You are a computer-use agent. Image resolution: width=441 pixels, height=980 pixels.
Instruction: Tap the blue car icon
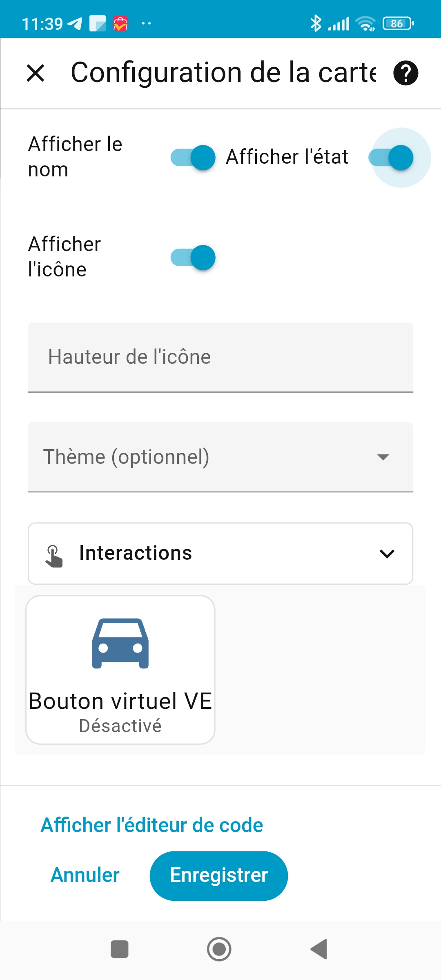(x=120, y=644)
